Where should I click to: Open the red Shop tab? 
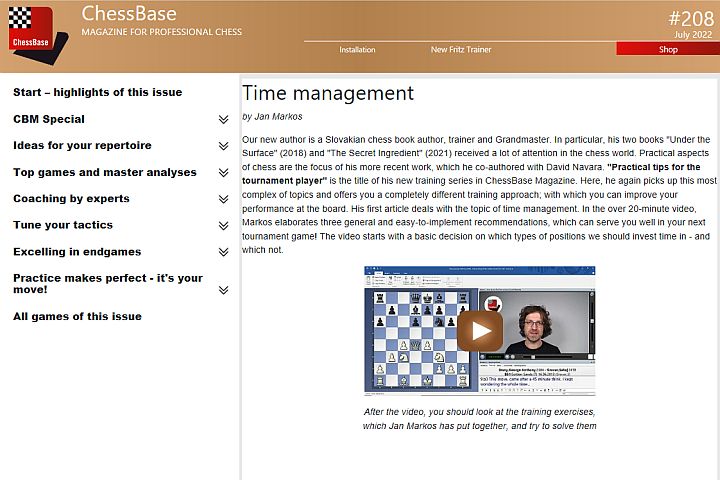point(668,49)
